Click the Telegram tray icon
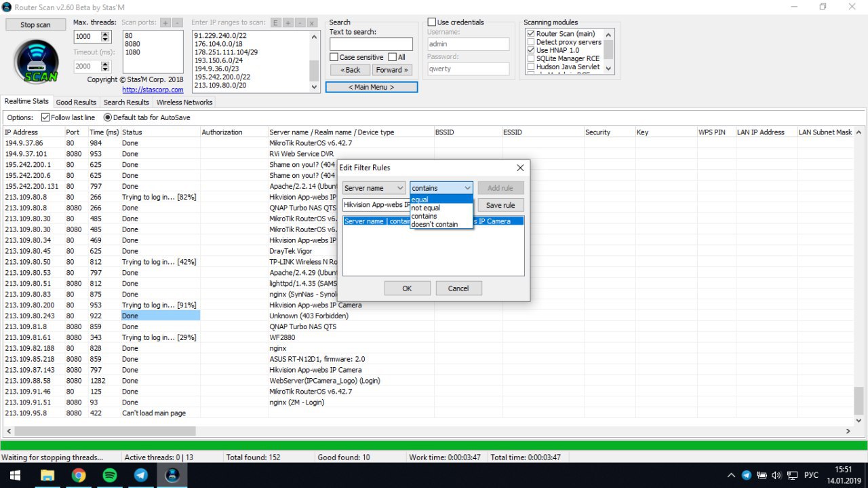 (747, 475)
